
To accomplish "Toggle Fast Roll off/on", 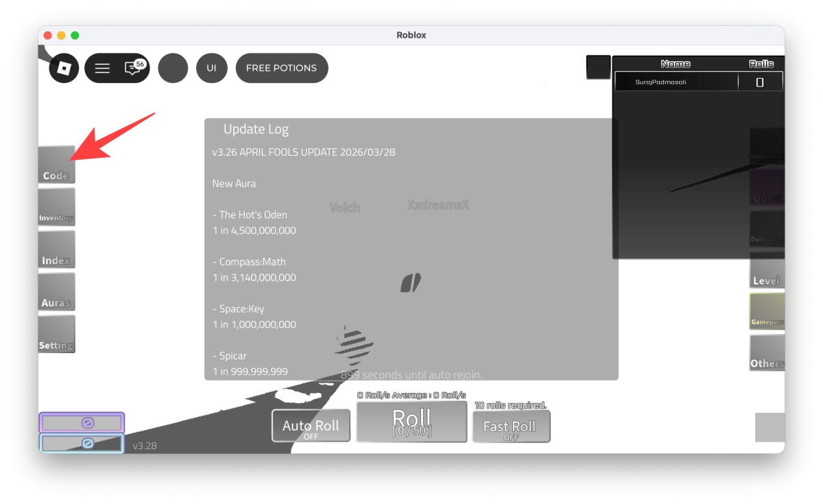I will point(511,427).
